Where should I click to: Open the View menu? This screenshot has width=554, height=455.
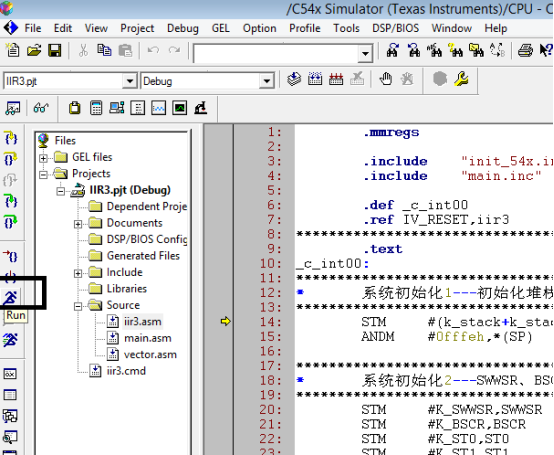click(x=96, y=28)
